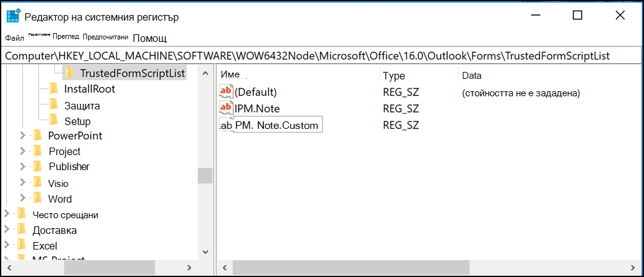Viewport: 644px width, 277px height.
Task: Expand the Project key
Action: (x=23, y=151)
